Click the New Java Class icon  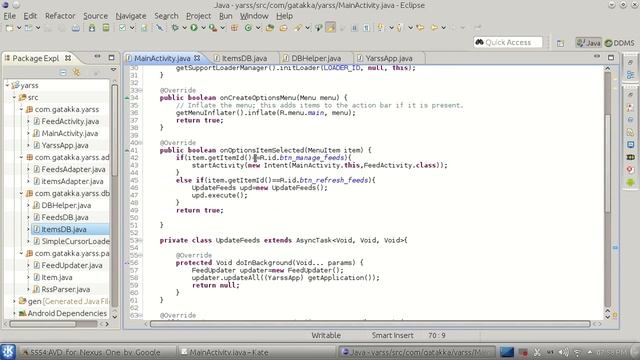pos(248,28)
